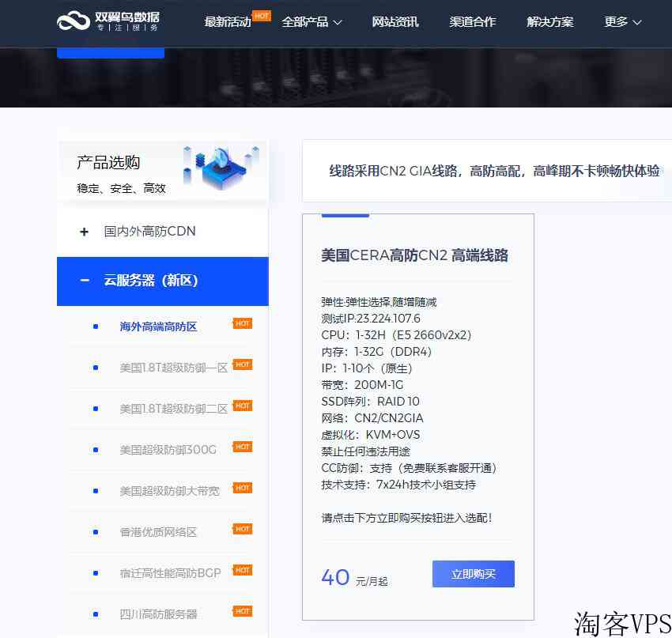Viewport: 672px width, 638px height.
Task: Click the 美国CERA高防CN2 高端线路 title
Action: [x=414, y=255]
